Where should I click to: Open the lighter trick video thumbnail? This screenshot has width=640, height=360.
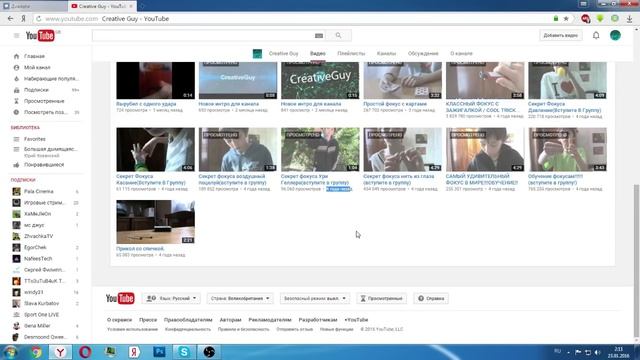tap(485, 80)
